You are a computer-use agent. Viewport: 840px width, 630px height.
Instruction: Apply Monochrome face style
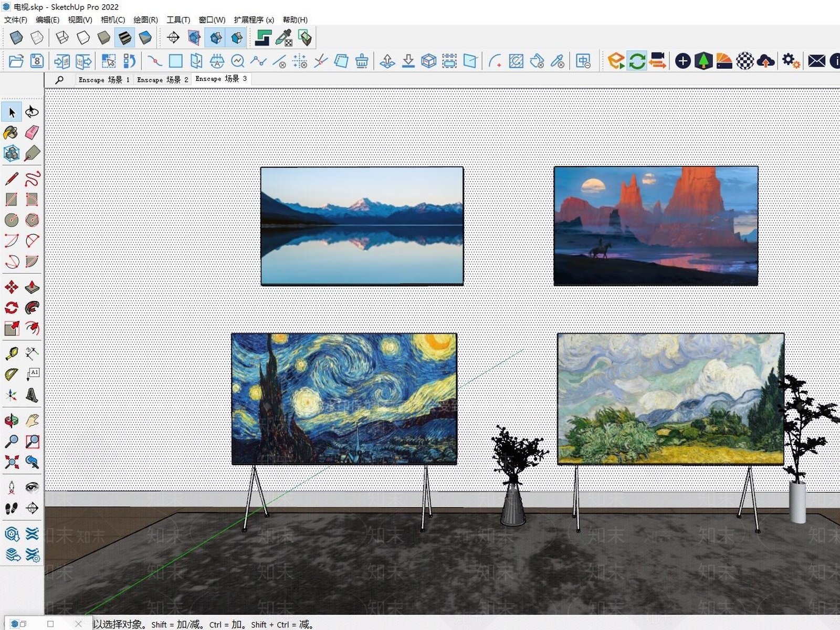[x=145, y=38]
